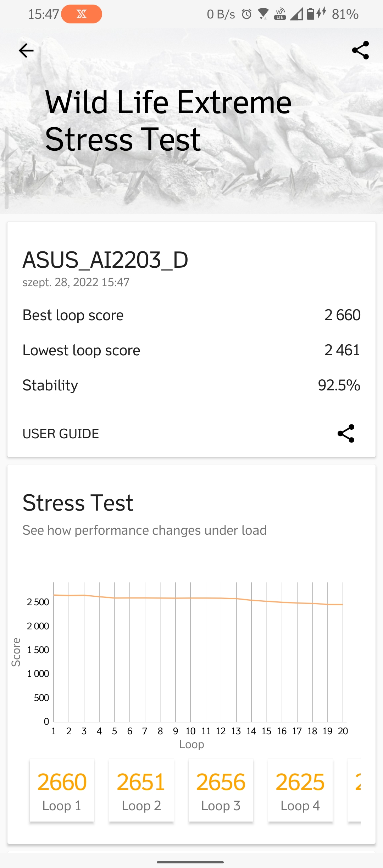This screenshot has height=868, width=383.
Task: Select the Loop 3 score card
Action: 221,790
